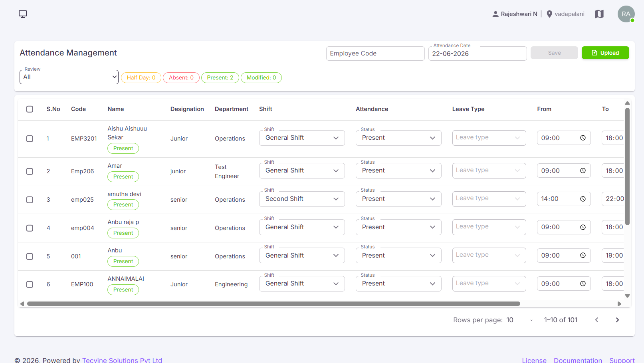Click the Attendance Date field
644x363 pixels.
pos(478,54)
